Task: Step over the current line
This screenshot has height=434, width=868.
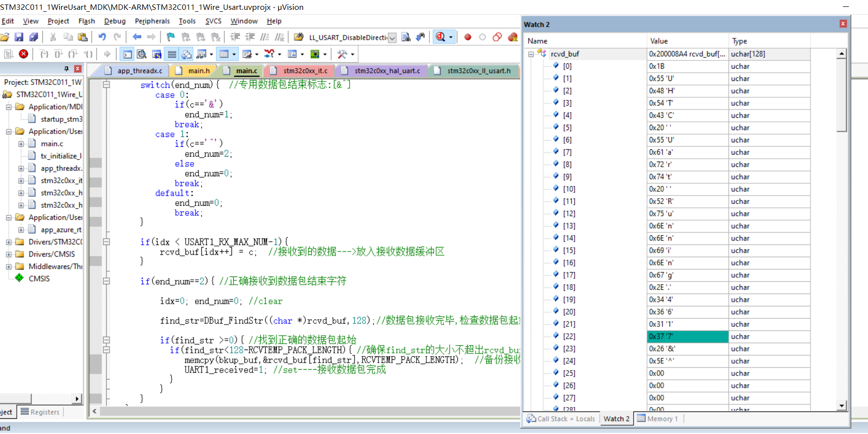Action: (x=58, y=54)
